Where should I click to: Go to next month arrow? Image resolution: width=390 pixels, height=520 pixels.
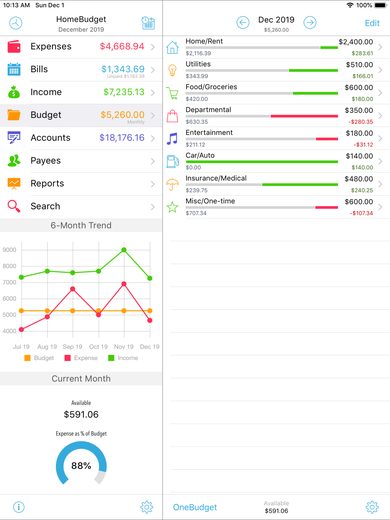[310, 23]
